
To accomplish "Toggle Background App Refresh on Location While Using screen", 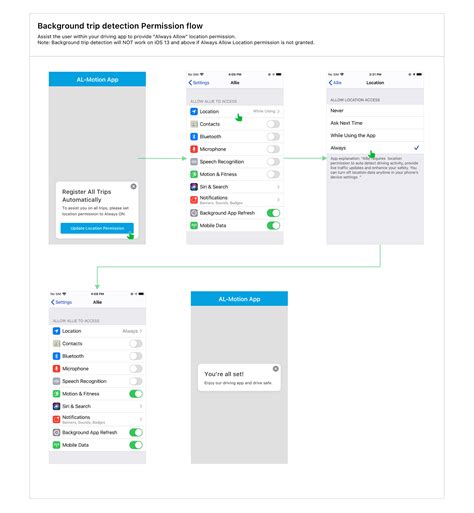I will tap(273, 213).
